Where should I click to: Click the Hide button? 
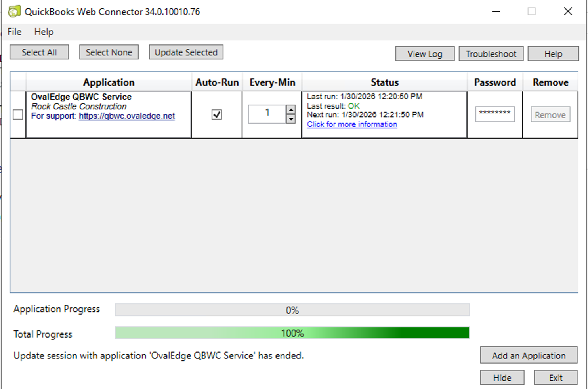click(x=502, y=378)
